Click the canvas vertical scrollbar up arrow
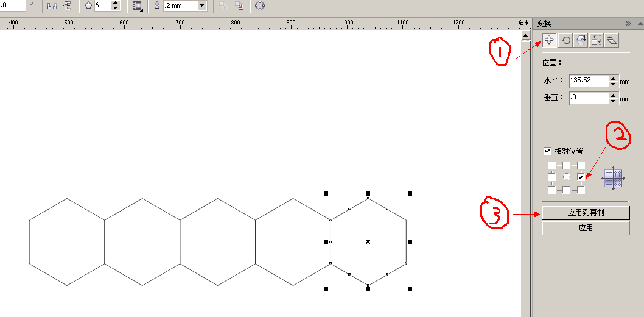This screenshot has height=317, width=644. point(525,36)
